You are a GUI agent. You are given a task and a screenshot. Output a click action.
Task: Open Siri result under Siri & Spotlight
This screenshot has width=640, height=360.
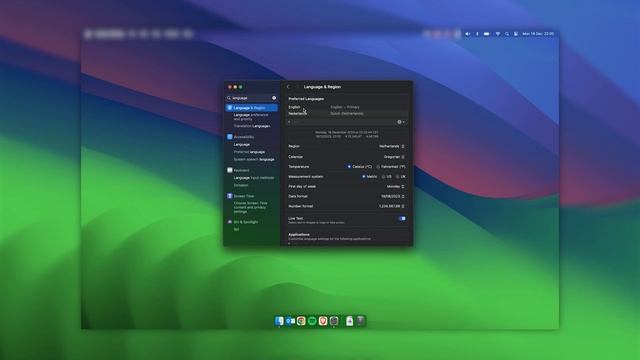236,229
